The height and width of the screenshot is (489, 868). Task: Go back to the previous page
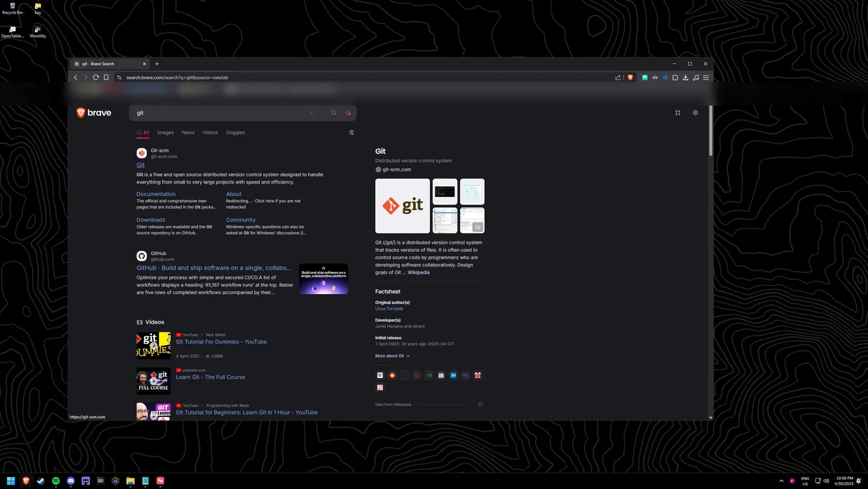coord(76,78)
